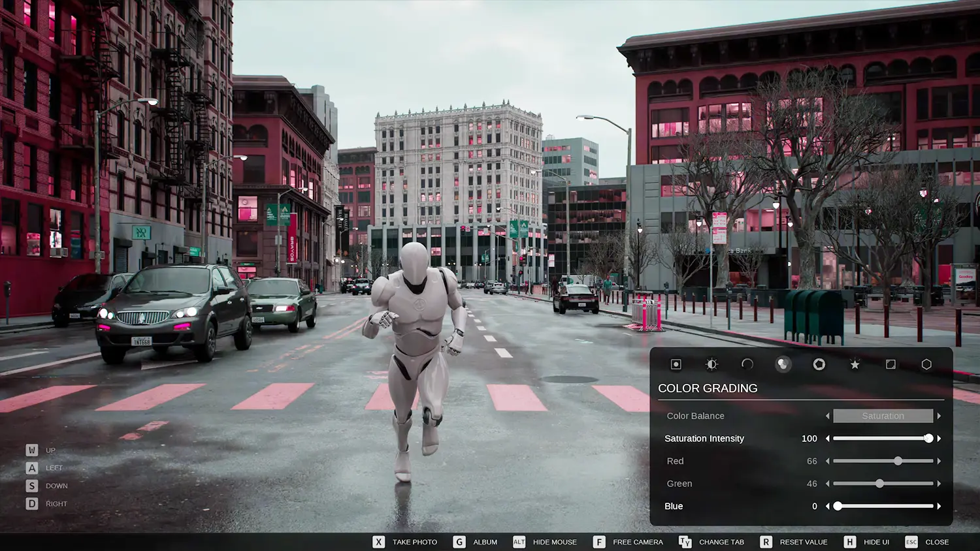Click the Hide UI label
Image resolution: width=980 pixels, height=551 pixels.
[x=876, y=542]
